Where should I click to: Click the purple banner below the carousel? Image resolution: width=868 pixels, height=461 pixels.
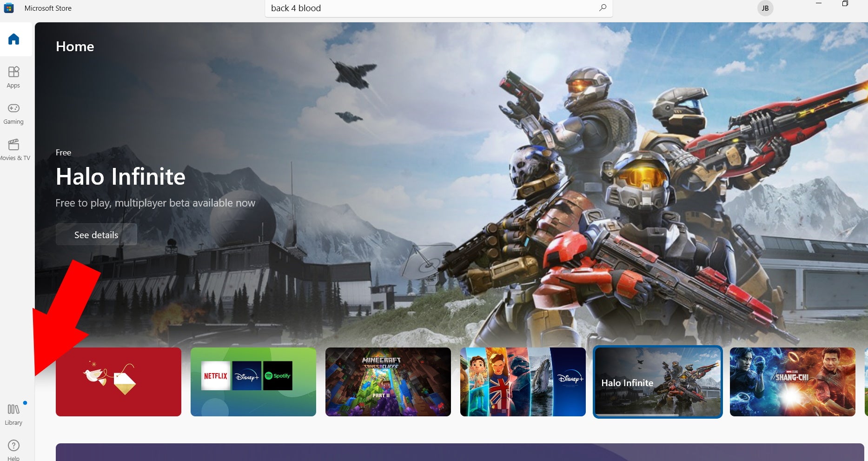tap(459, 452)
